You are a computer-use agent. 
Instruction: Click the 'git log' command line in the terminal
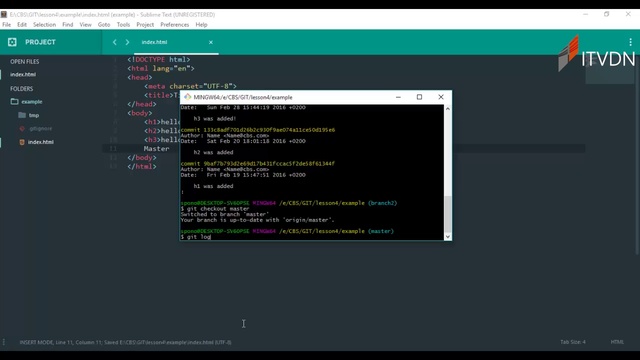(196, 237)
